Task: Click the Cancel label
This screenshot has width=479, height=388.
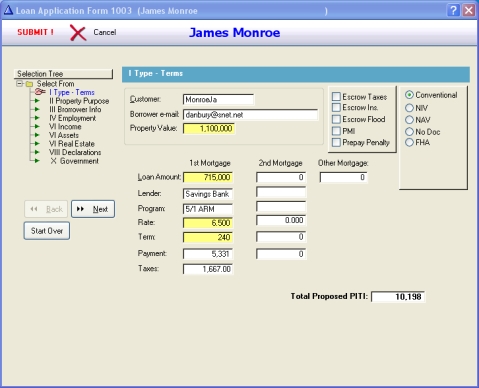Action: point(105,32)
